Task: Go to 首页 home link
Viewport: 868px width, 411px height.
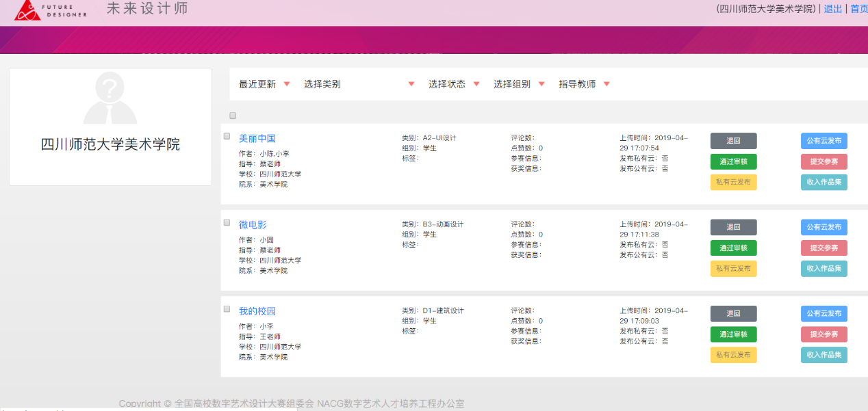Action: point(859,9)
